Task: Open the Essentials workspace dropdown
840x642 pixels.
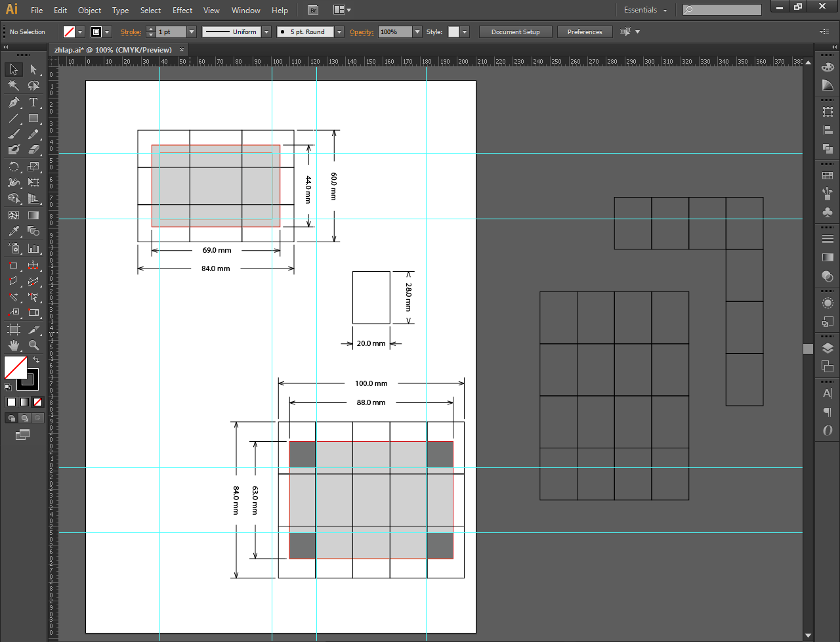Action: tap(645, 11)
